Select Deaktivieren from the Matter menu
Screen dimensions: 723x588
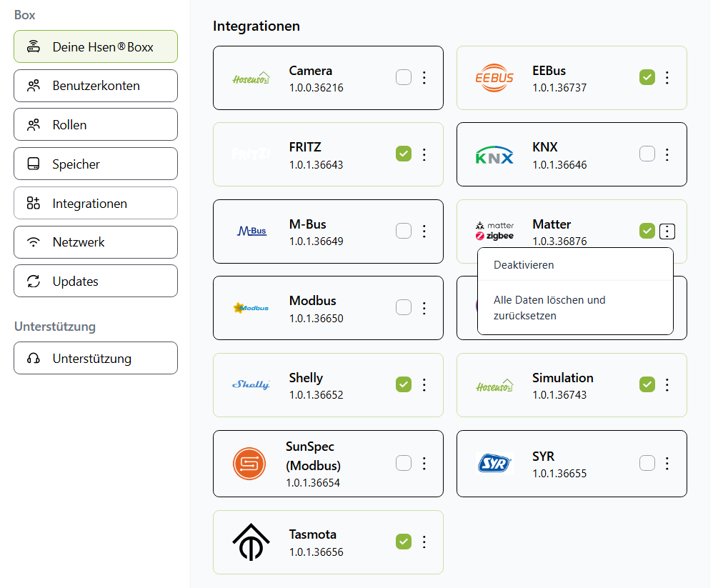(x=524, y=265)
